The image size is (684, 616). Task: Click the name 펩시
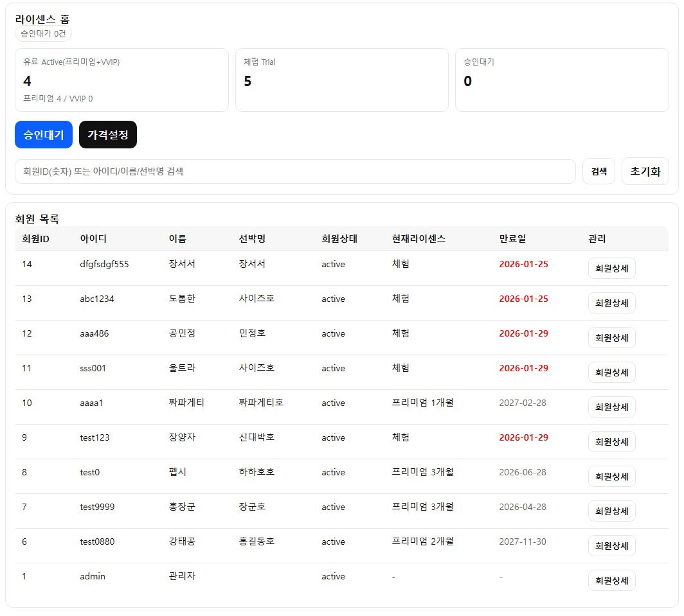[177, 471]
